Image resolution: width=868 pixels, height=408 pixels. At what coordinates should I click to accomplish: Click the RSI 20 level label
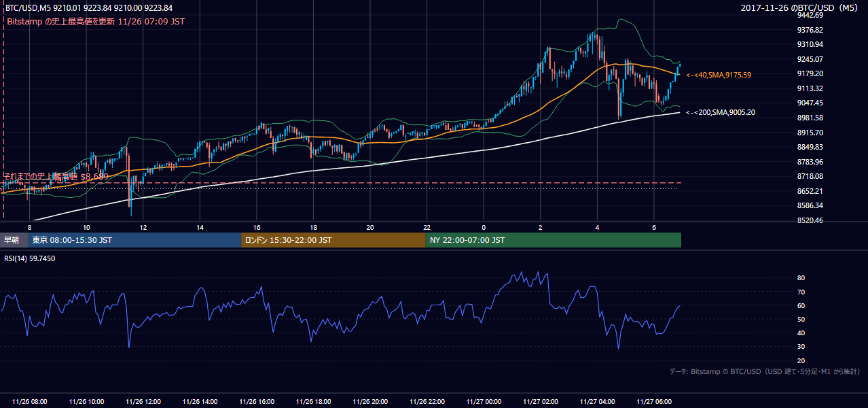pyautogui.click(x=801, y=360)
